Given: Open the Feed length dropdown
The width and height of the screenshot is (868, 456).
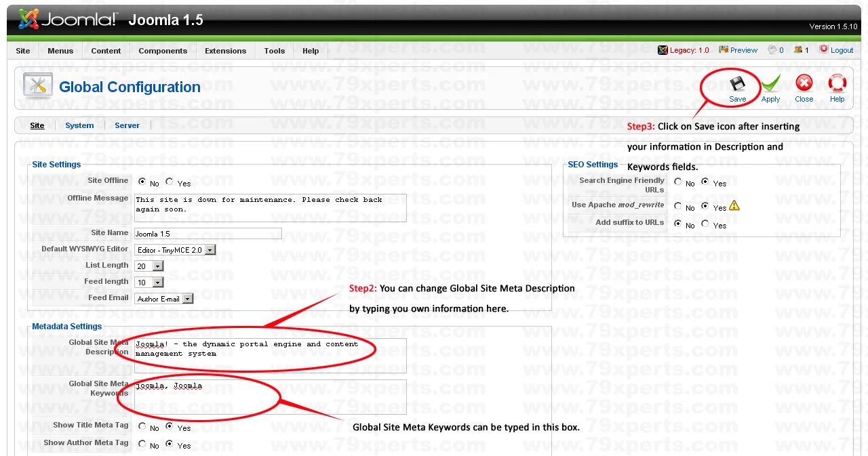Looking at the screenshot, I should tap(149, 283).
